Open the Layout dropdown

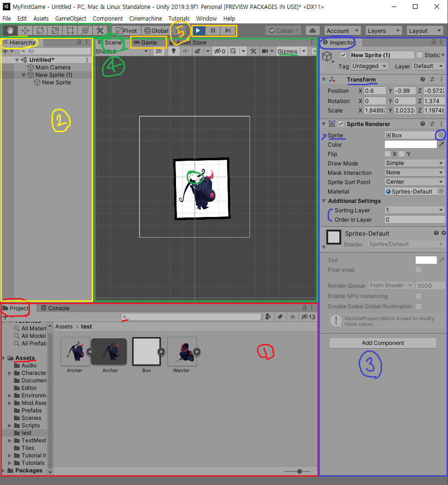[425, 30]
